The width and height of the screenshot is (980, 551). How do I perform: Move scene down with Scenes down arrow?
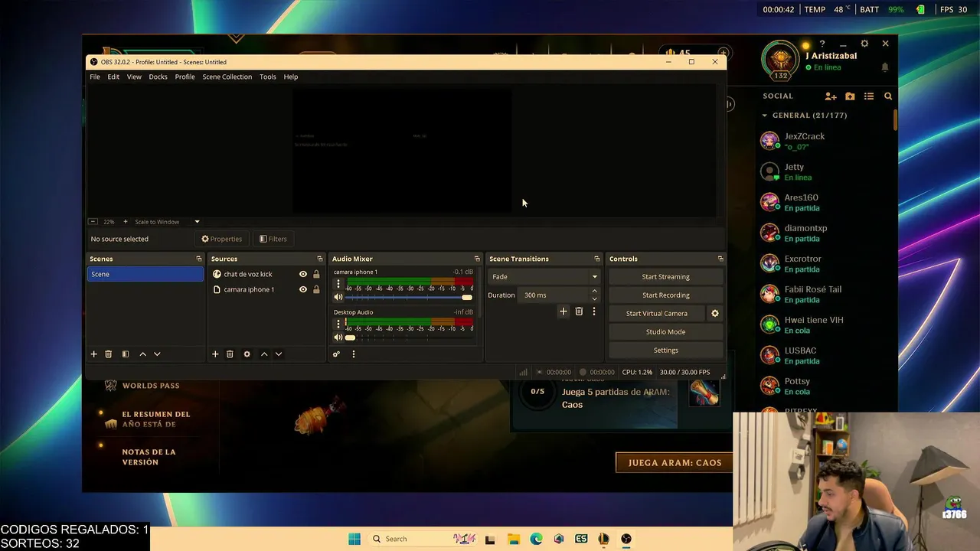point(157,354)
